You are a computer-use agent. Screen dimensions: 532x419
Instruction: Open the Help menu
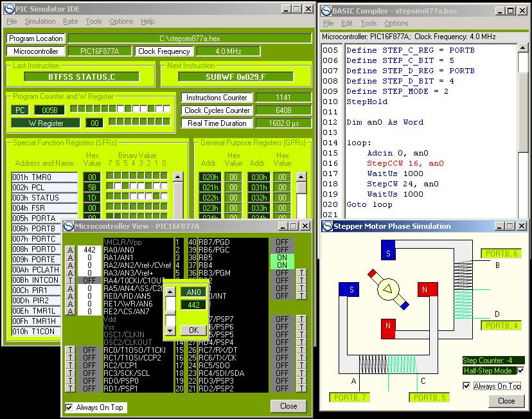click(148, 21)
